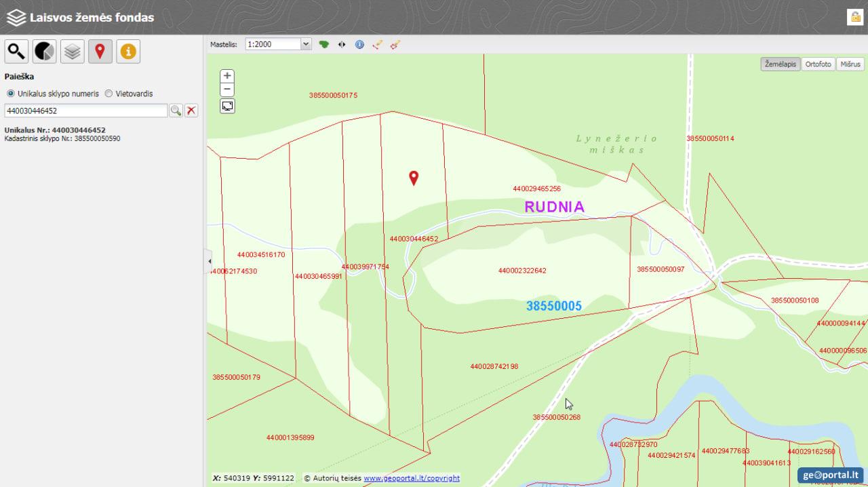Select the Vietovardis radio option

click(108, 94)
